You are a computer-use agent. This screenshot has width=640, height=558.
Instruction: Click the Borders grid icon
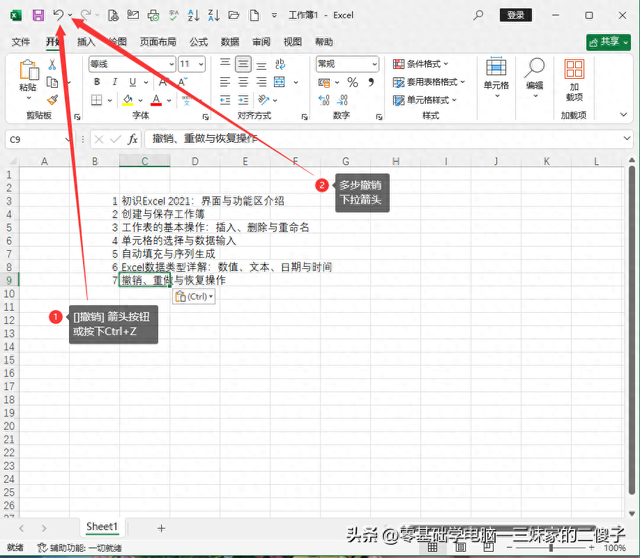(x=97, y=100)
